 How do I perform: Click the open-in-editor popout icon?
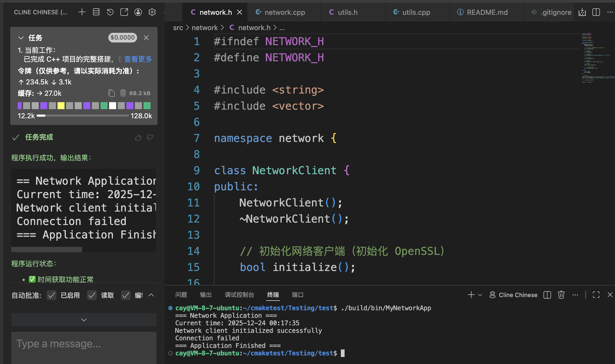pos(124,12)
